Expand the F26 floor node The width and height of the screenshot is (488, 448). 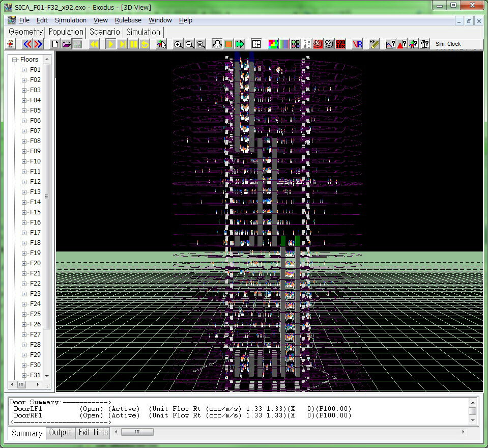[24, 324]
